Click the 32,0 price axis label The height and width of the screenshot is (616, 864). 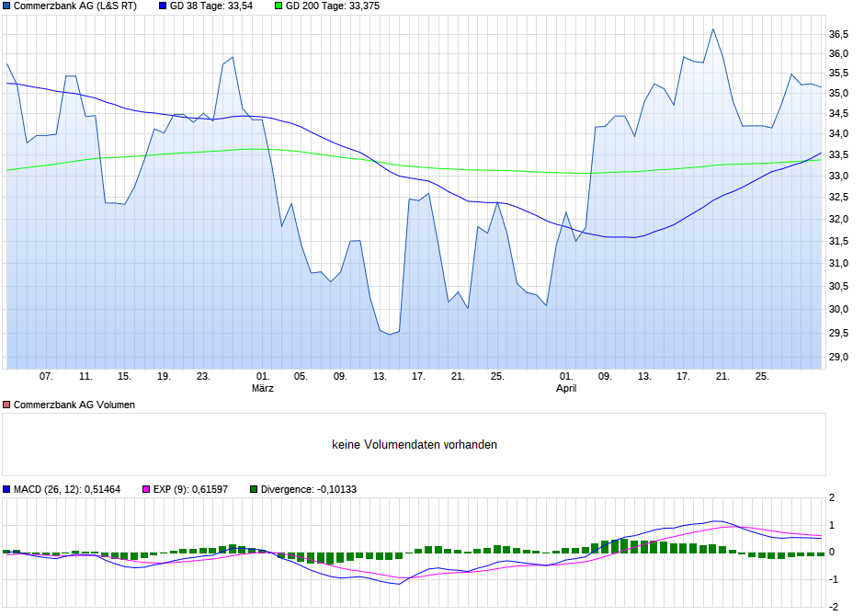click(838, 220)
